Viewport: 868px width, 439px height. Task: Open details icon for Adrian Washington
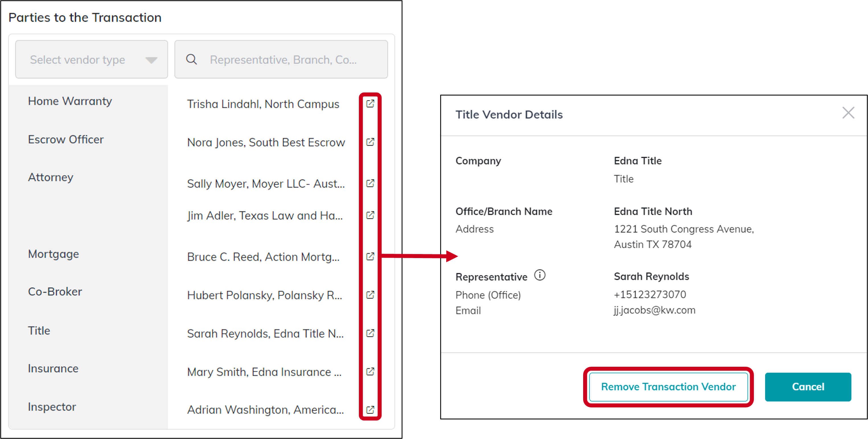[370, 410]
